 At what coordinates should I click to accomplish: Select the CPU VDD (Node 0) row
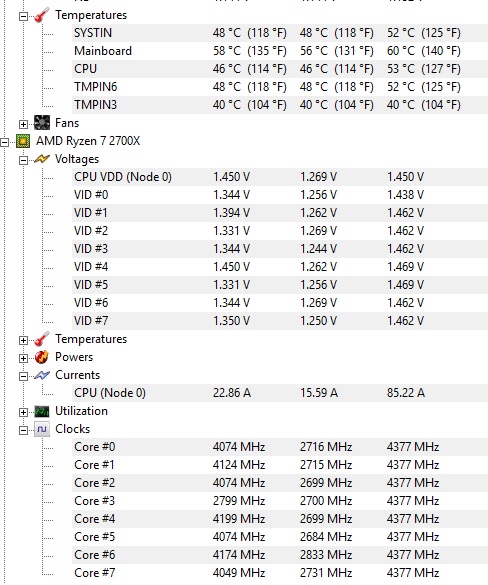click(280, 177)
